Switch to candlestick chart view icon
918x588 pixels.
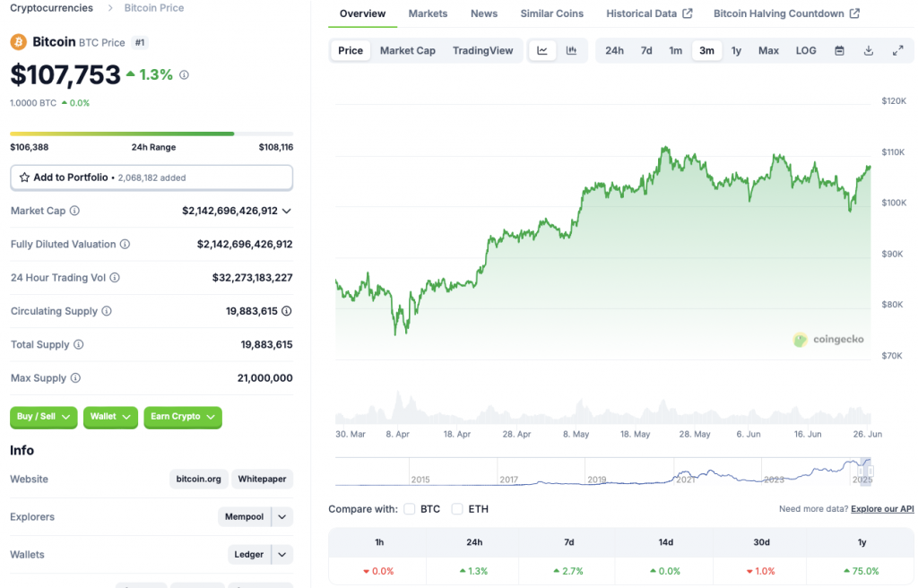[571, 50]
